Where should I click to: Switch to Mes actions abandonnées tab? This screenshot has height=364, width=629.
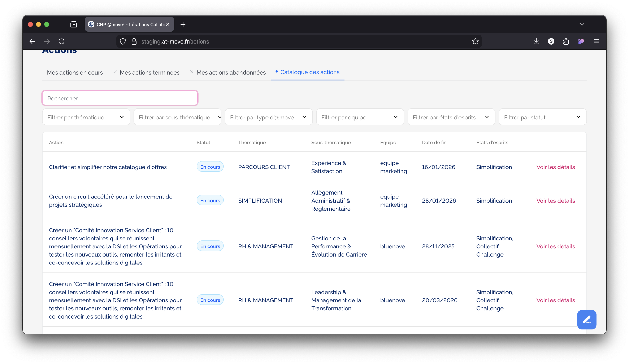231,72
